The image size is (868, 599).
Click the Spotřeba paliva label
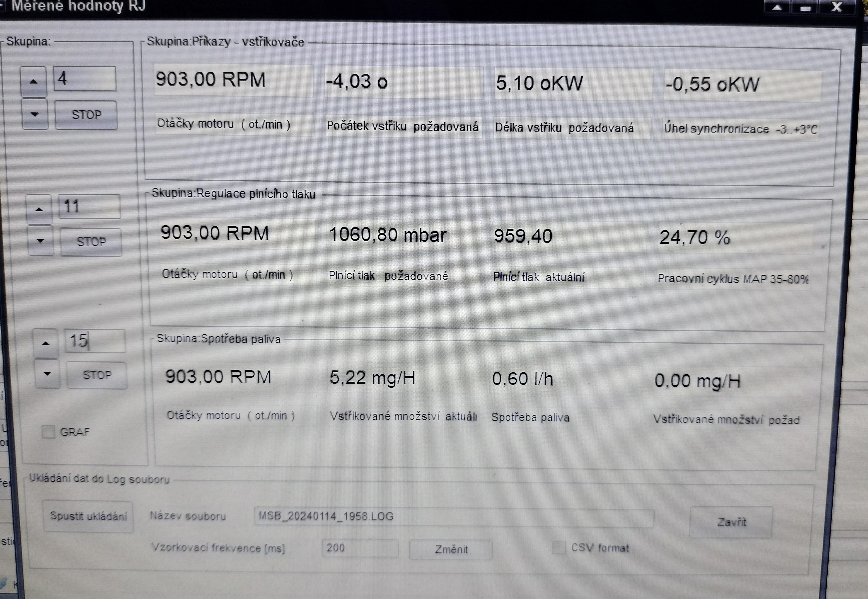pos(530,417)
